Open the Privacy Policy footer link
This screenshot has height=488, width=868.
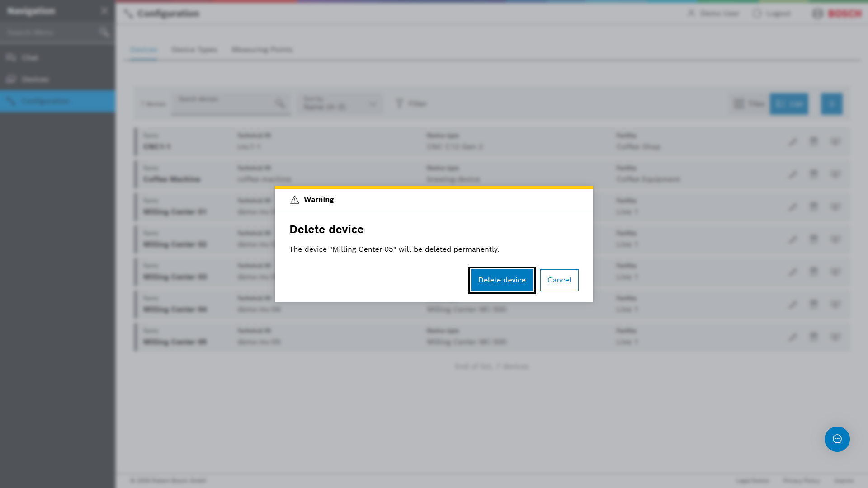tap(801, 481)
